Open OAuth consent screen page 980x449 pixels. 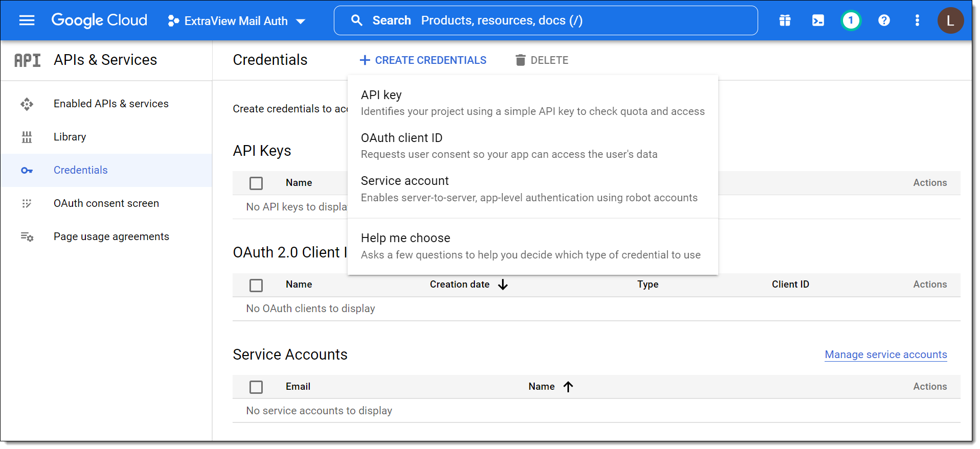(x=106, y=203)
